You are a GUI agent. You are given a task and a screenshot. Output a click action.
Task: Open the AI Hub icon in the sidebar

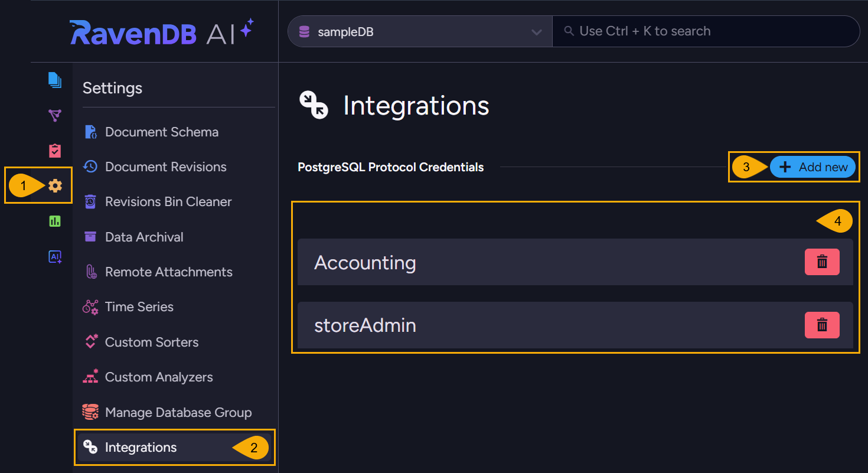[55, 257]
